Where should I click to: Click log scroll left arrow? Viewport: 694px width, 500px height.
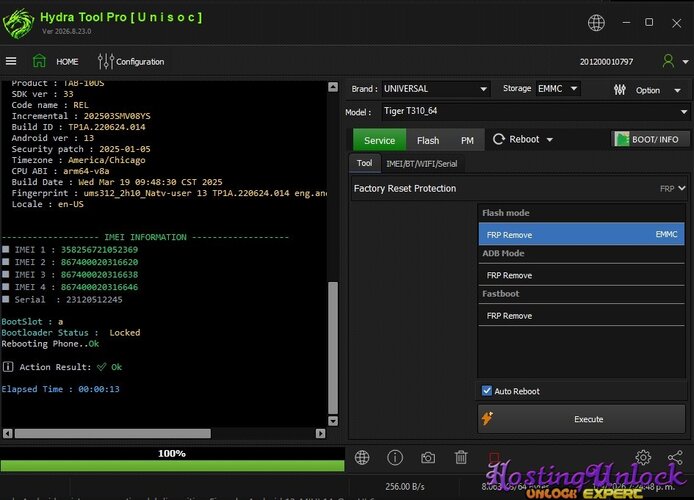tap(8, 433)
